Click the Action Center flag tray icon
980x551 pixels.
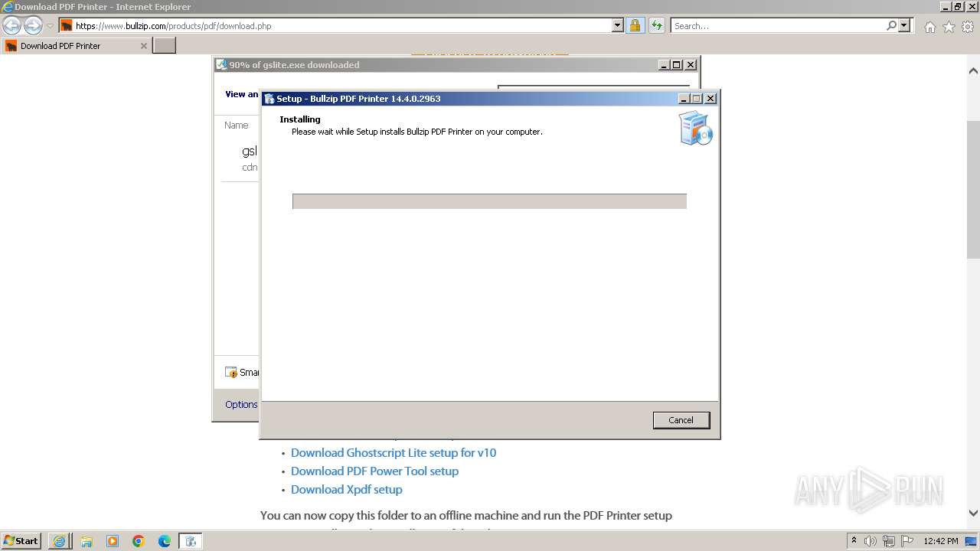[907, 541]
